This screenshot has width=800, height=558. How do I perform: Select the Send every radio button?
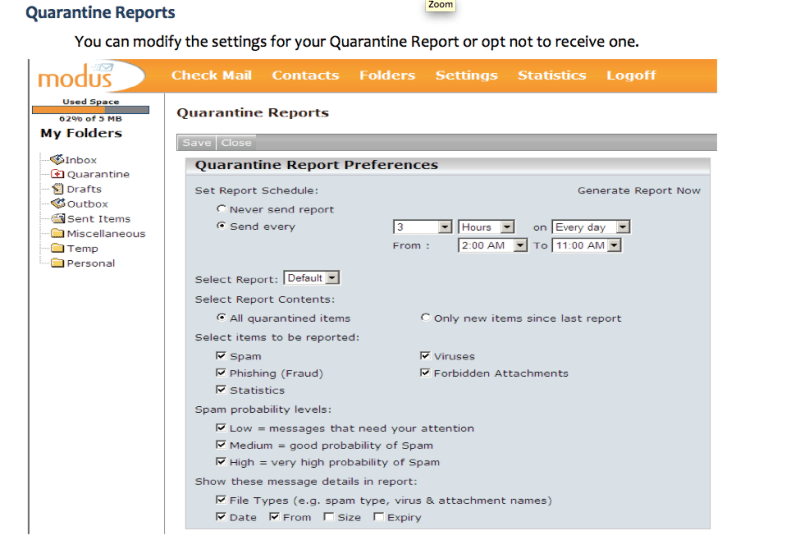[221, 225]
